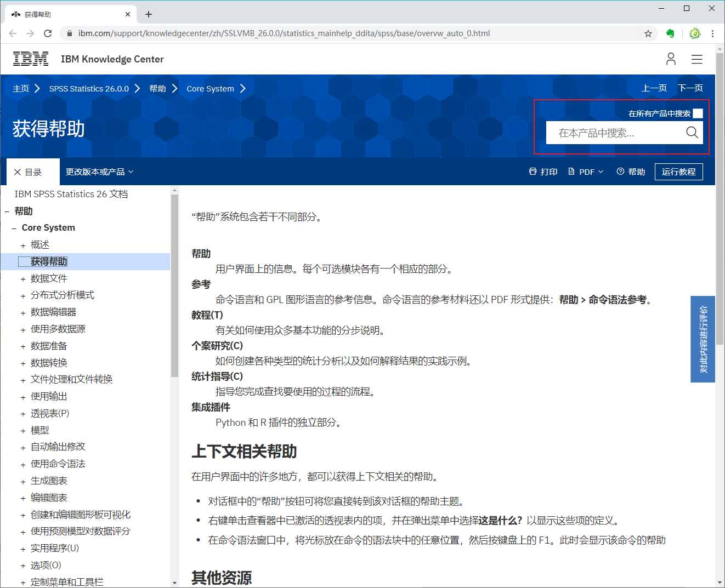Expand the 数据文件 tree node
The height and width of the screenshot is (588, 725).
tap(23, 279)
